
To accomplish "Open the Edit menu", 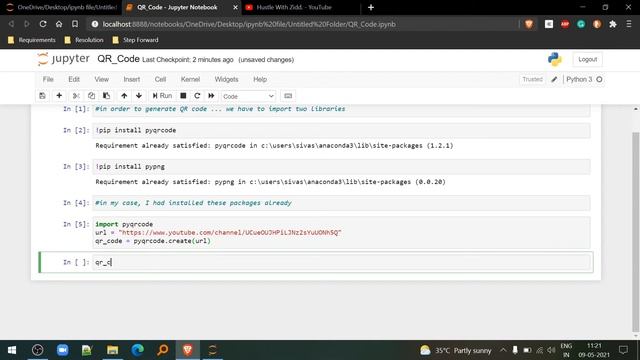I will (x=74, y=79).
